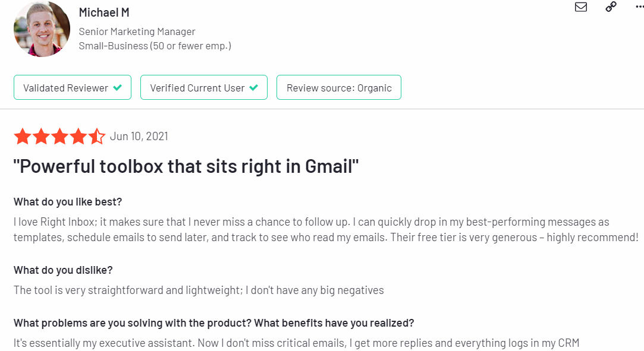The height and width of the screenshot is (351, 644).
Task: Click the first rating star
Action: (23, 136)
